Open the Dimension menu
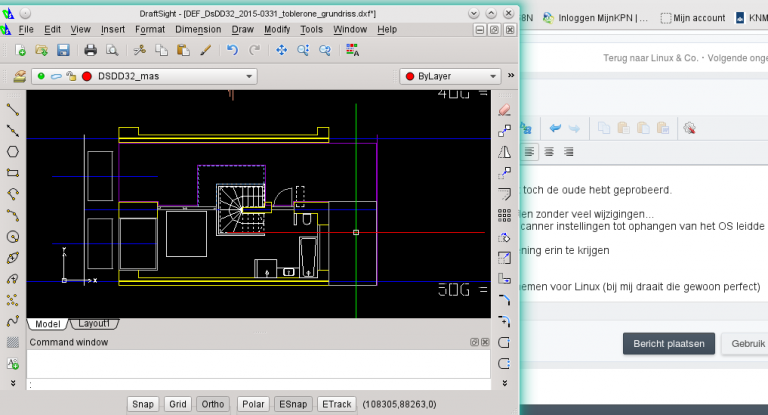The width and height of the screenshot is (768, 415). pos(197,30)
